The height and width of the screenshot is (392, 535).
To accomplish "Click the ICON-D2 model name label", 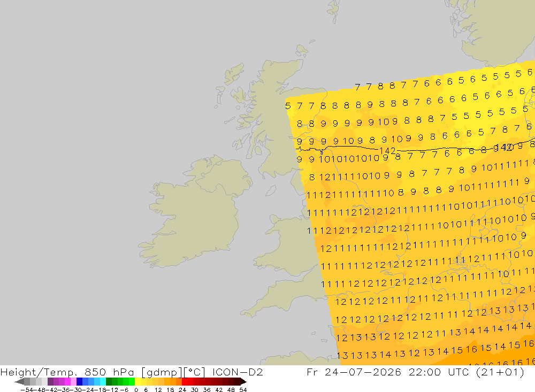I will click(x=238, y=372).
